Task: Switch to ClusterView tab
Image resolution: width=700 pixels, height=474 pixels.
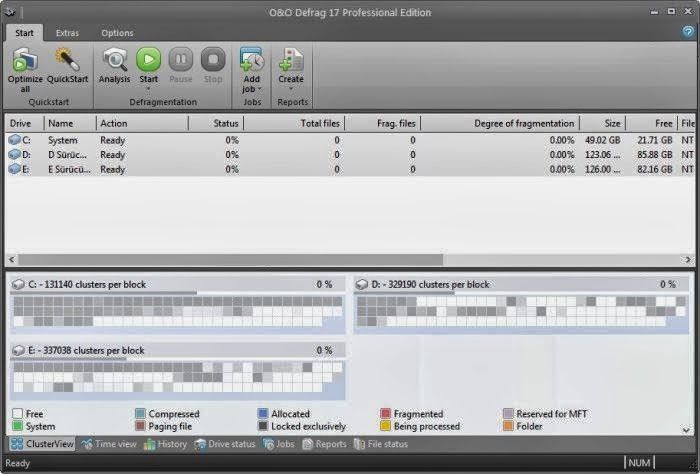Action: pos(42,444)
